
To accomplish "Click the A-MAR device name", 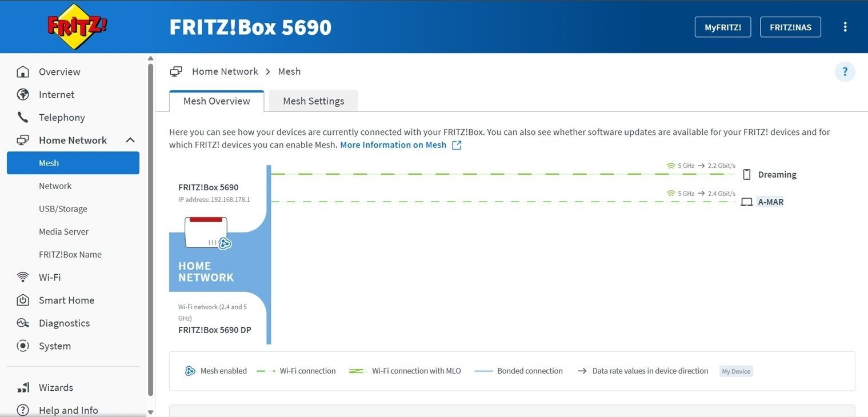I will tap(770, 202).
